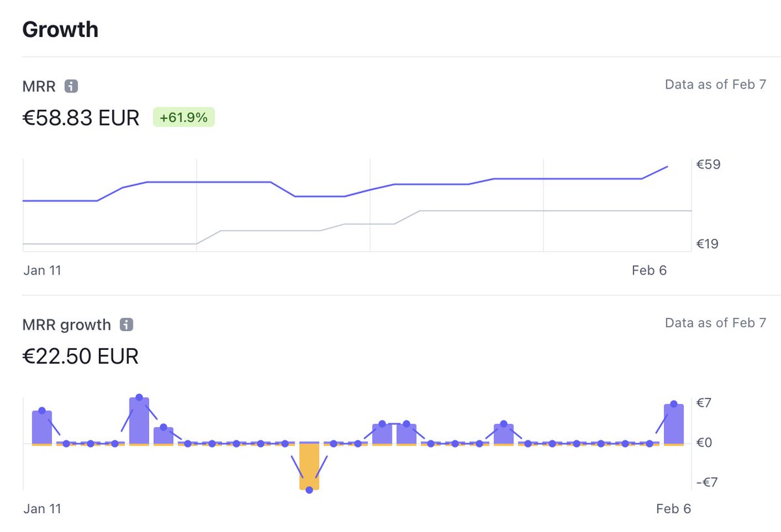Click the €22.50 EUR value
This screenshot has width=781, height=532.
81,356
